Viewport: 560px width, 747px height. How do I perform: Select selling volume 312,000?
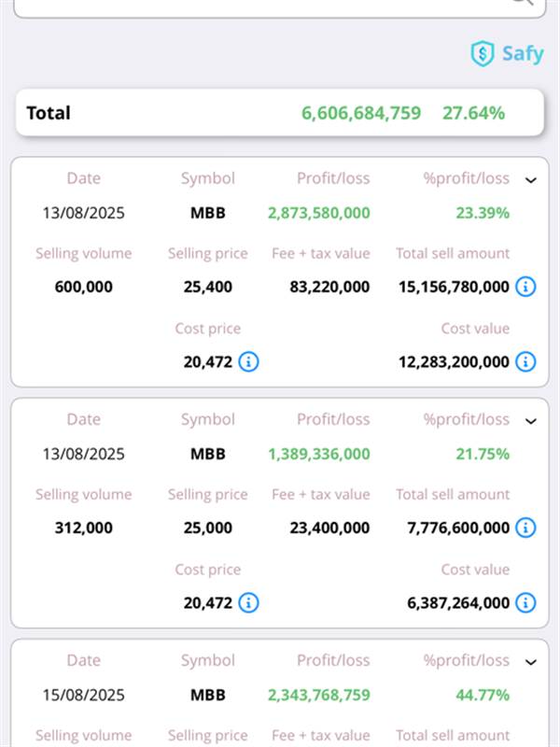tap(84, 528)
